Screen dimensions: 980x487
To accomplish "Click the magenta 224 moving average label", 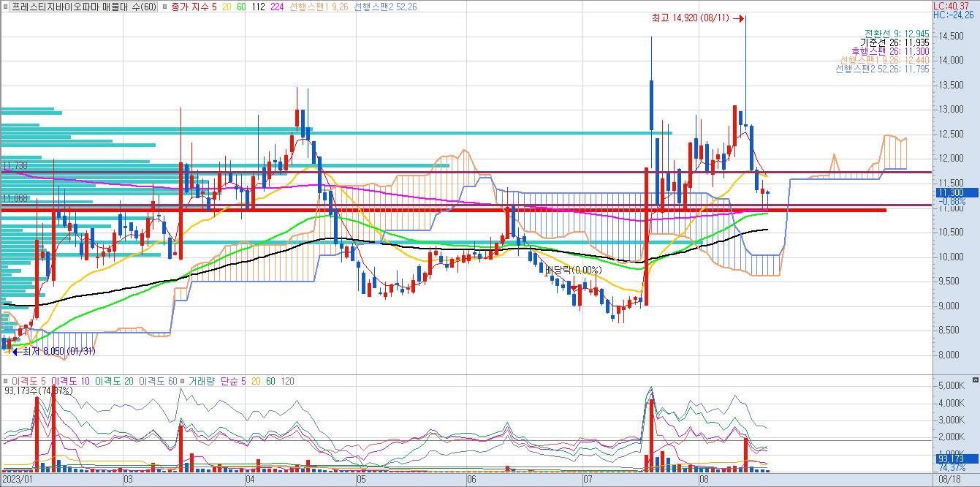I will click(277, 7).
